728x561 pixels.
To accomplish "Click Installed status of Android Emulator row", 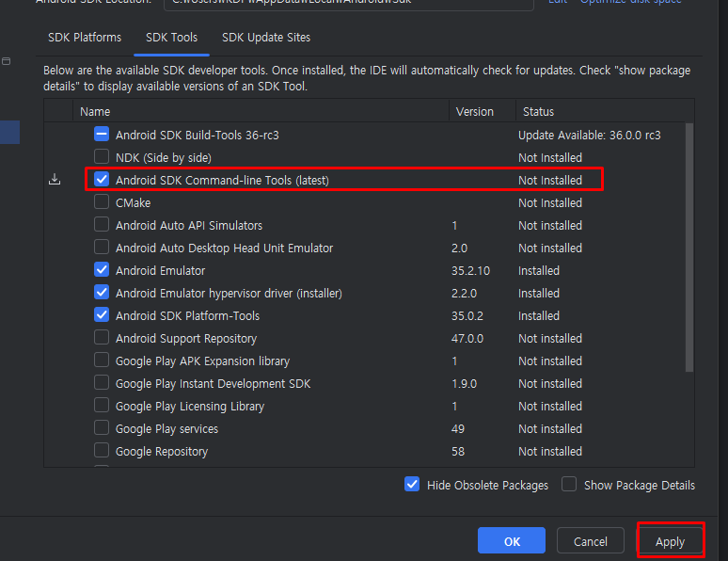I will click(x=539, y=270).
